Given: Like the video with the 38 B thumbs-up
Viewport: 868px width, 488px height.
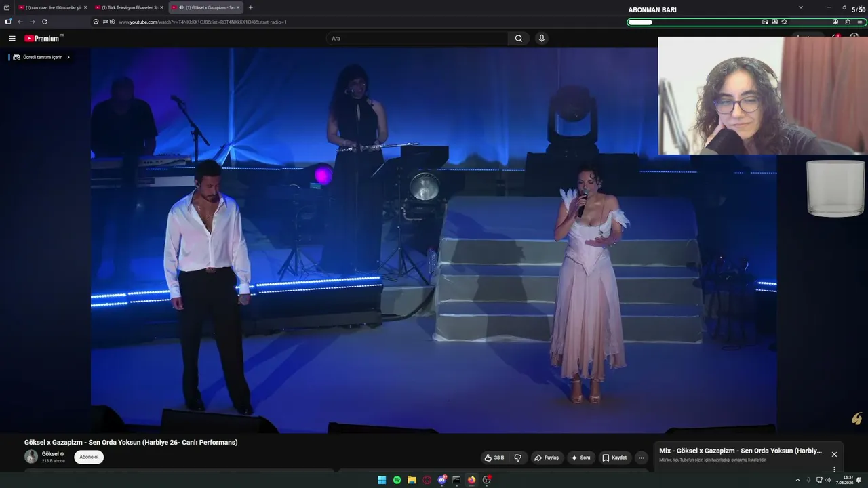Looking at the screenshot, I should pos(494,457).
